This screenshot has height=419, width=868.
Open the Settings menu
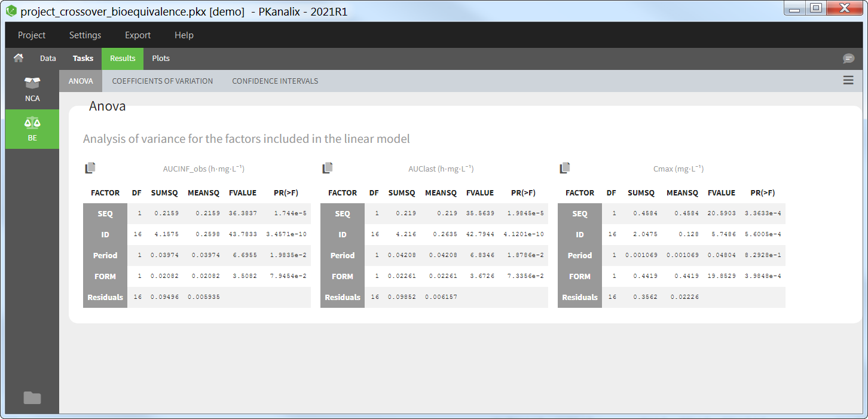pos(85,35)
